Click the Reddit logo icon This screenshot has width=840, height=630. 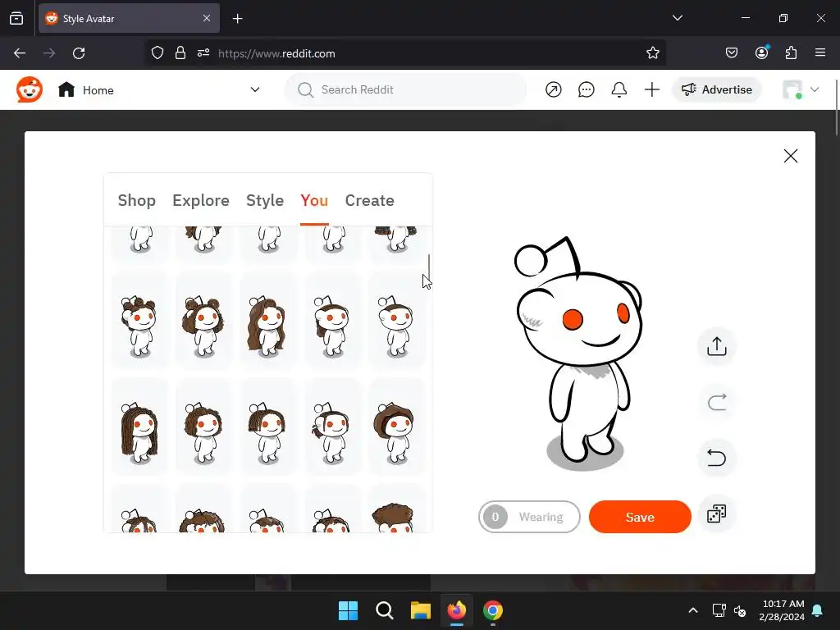coord(30,89)
